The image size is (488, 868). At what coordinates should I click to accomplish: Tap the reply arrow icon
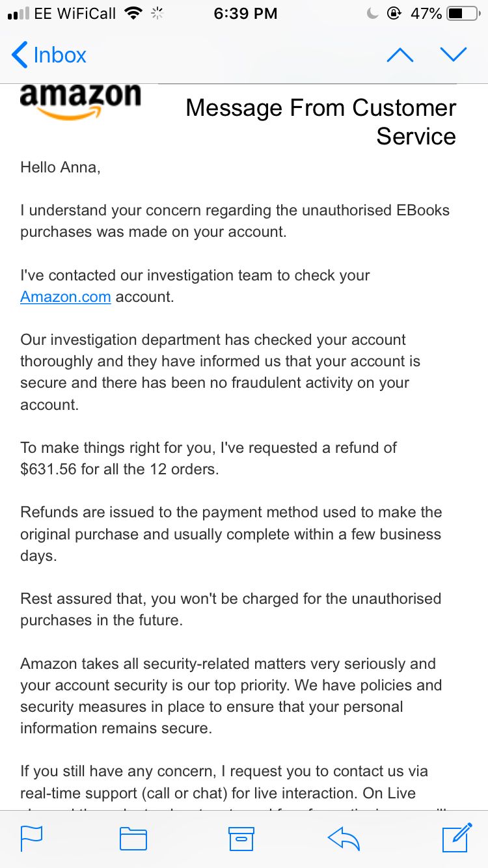pos(344,839)
